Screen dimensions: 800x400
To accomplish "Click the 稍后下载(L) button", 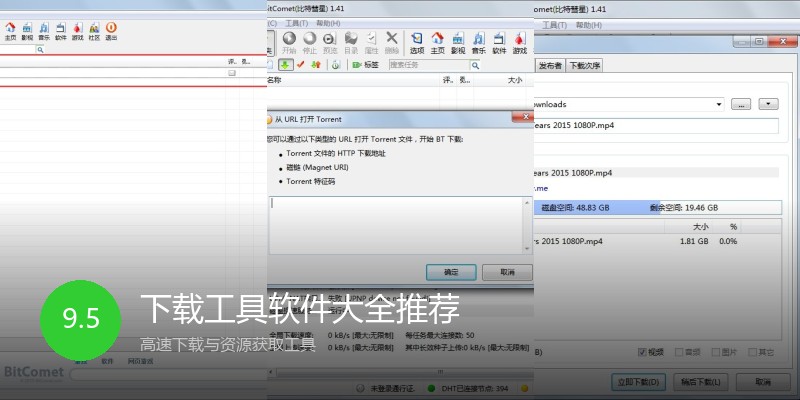I will click(x=701, y=382).
